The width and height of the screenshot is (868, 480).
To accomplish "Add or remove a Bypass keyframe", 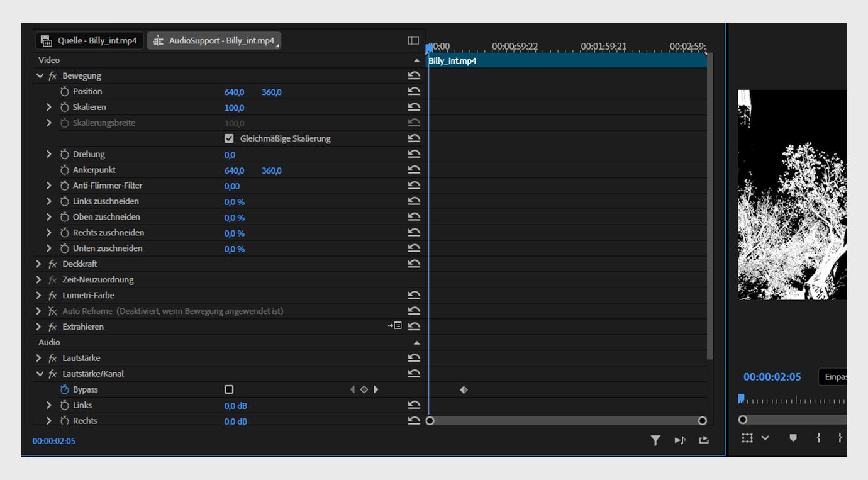I will (x=364, y=389).
